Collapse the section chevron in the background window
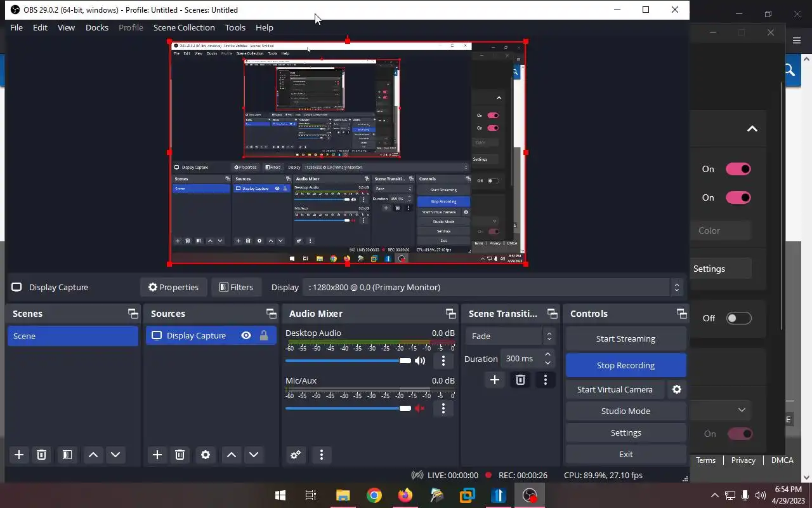 coord(752,129)
